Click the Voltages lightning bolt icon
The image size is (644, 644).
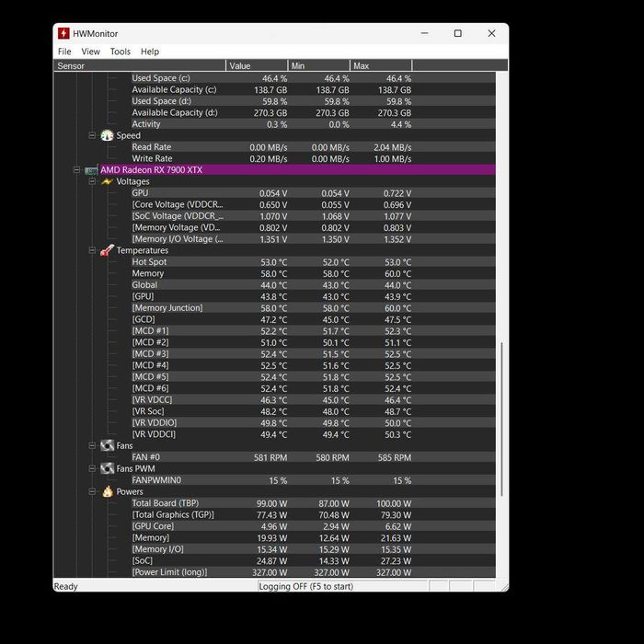pyautogui.click(x=107, y=181)
